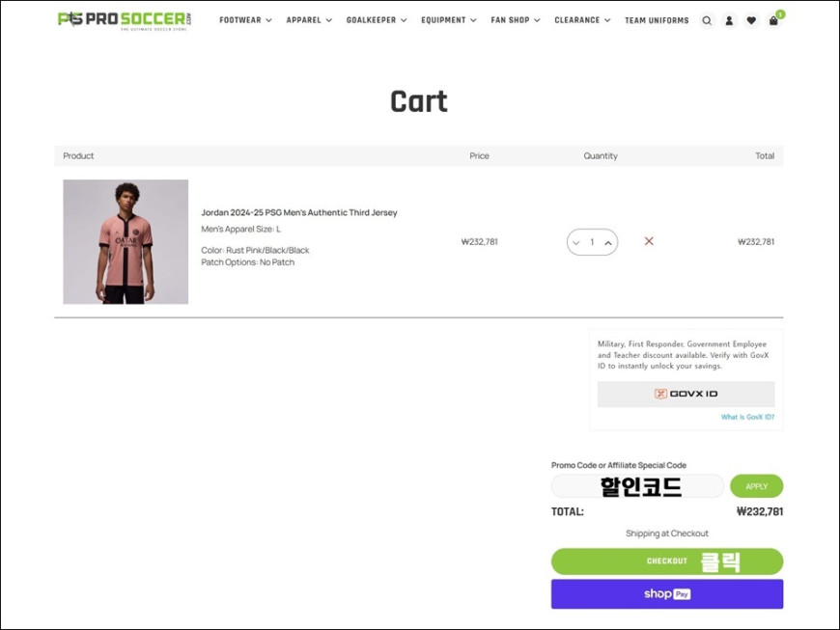The height and width of the screenshot is (630, 840).
Task: Select the 'Shipping at Checkout' text
Action: [x=667, y=534]
